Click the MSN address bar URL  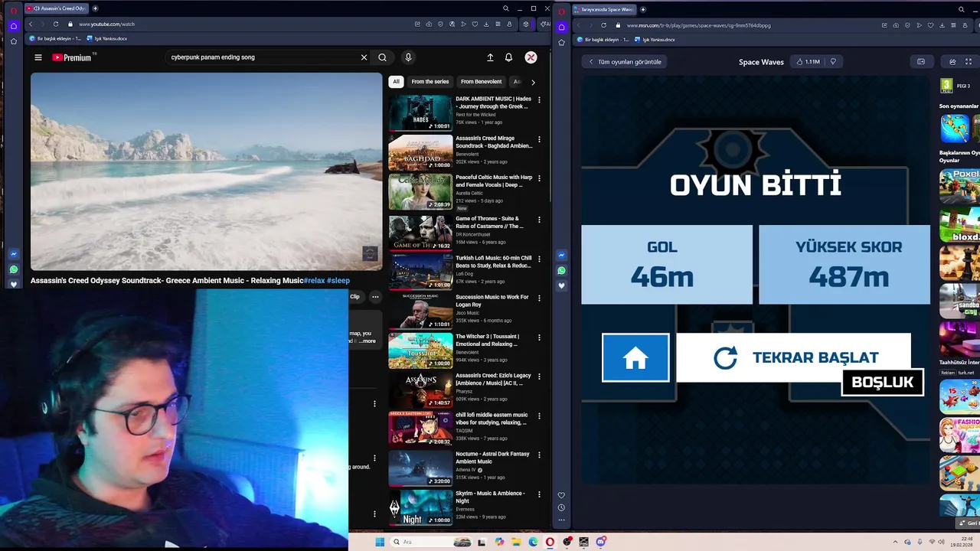[698, 25]
